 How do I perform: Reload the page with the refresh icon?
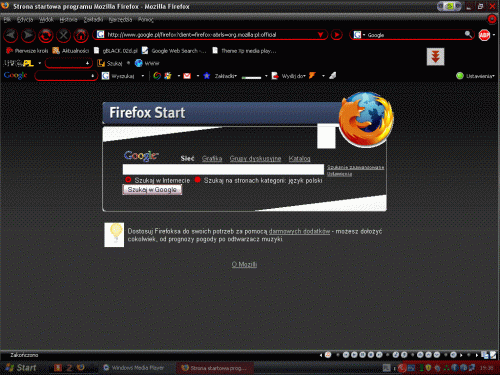(x=46, y=35)
